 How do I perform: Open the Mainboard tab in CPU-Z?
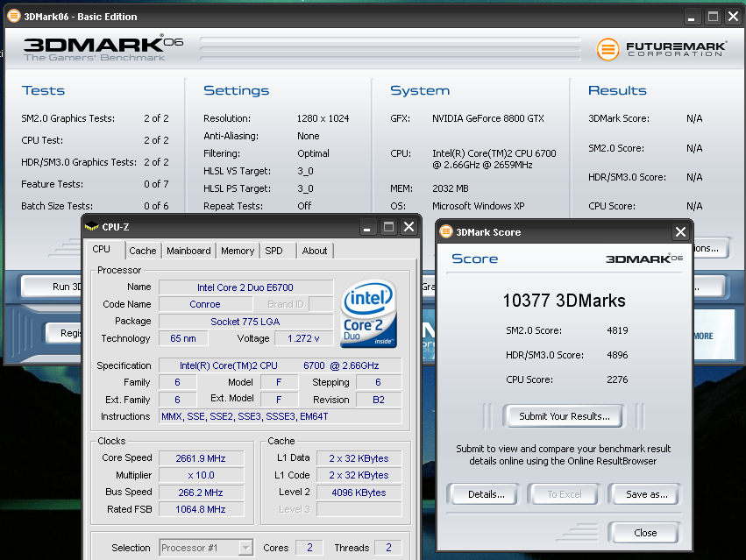[188, 251]
